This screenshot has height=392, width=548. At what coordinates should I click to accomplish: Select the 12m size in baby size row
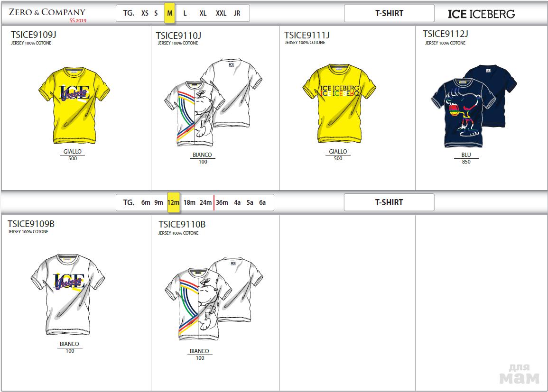(173, 202)
